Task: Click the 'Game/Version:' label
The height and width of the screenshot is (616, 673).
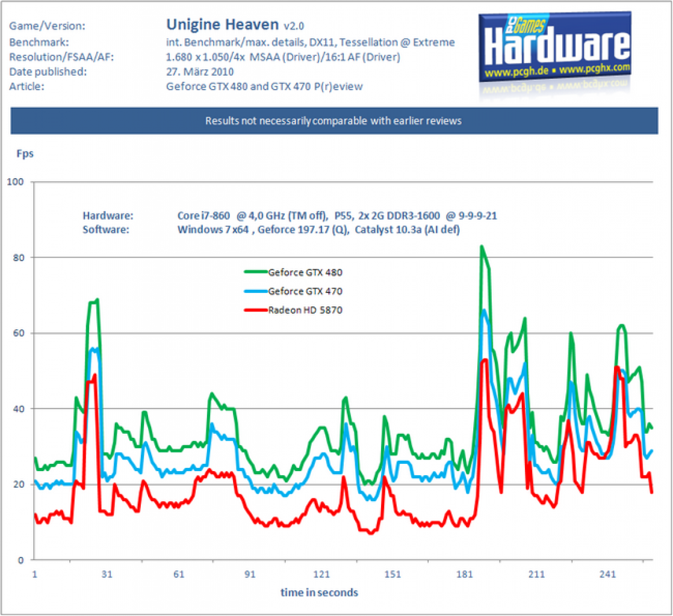Action: (x=47, y=26)
